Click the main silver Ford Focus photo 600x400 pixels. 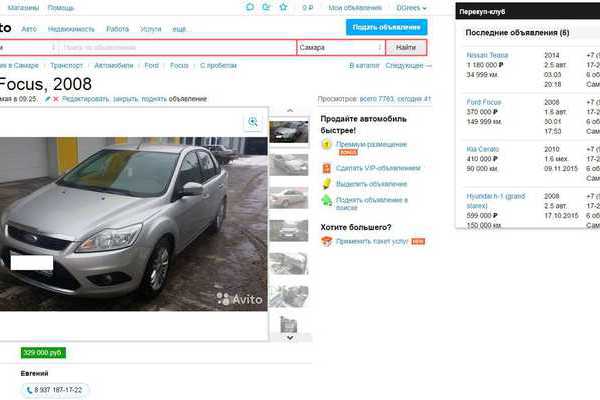point(133,224)
